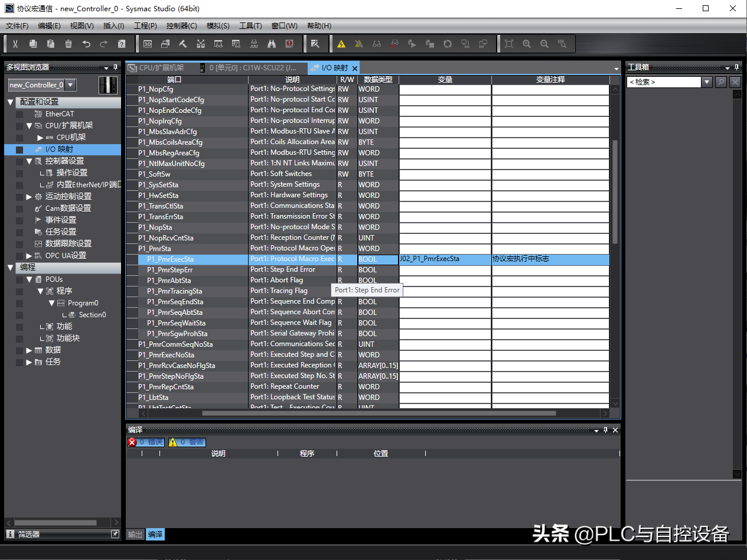Click the hammer build controller icon
747x560 pixels.
pos(183,44)
